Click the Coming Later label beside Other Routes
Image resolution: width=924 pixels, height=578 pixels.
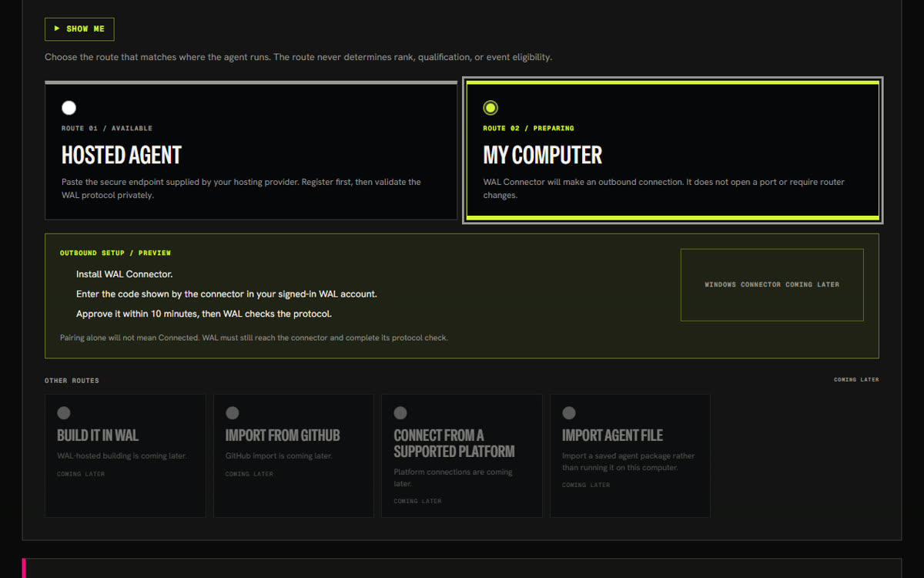point(856,380)
